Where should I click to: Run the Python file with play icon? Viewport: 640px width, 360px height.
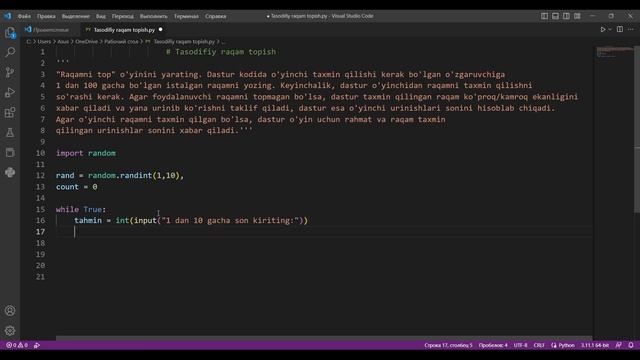pos(602,29)
